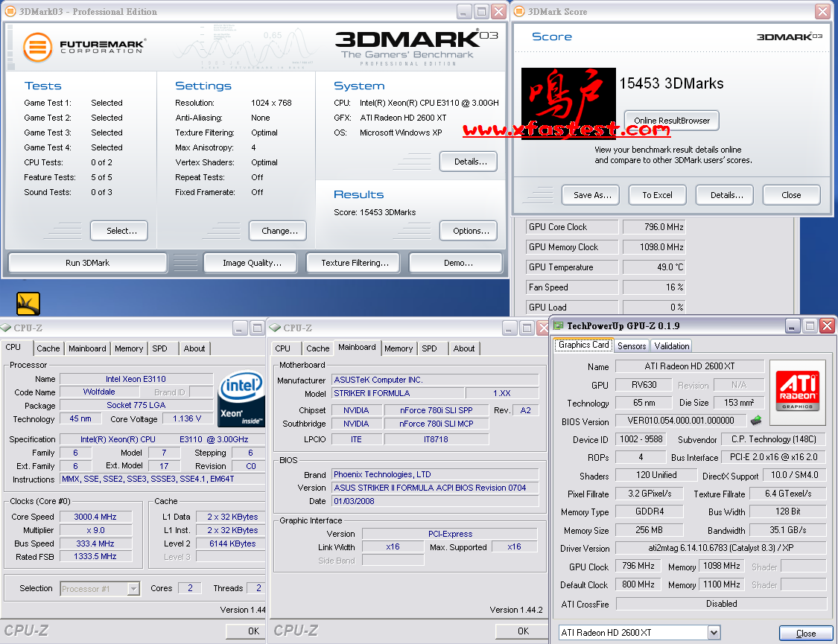This screenshot has height=644, width=838.
Task: Click the GPU-Z title bar icon
Action: [558, 325]
